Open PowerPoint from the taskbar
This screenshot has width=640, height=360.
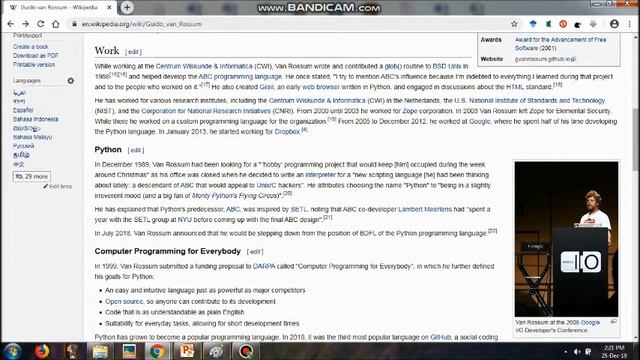pyautogui.click(x=187, y=351)
